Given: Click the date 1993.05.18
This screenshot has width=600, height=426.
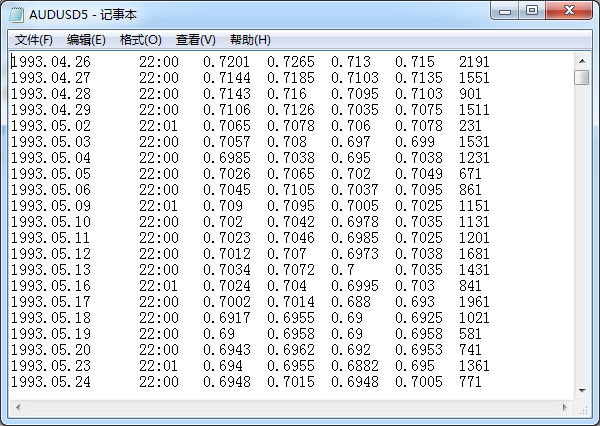Looking at the screenshot, I should 51,318.
